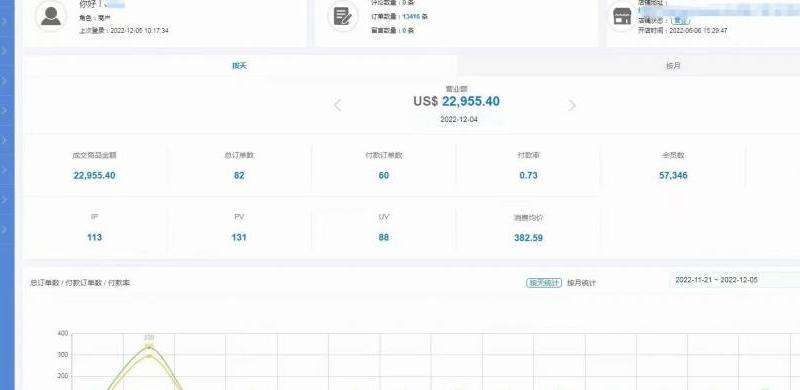800x390 pixels.
Task: Open the order notes document icon
Action: point(342,16)
